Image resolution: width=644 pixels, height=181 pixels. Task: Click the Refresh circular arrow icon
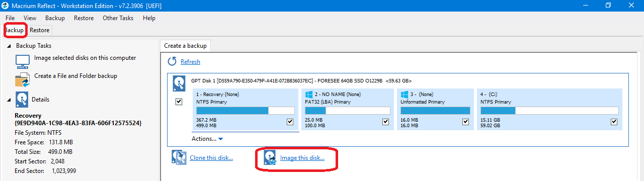[x=172, y=61]
